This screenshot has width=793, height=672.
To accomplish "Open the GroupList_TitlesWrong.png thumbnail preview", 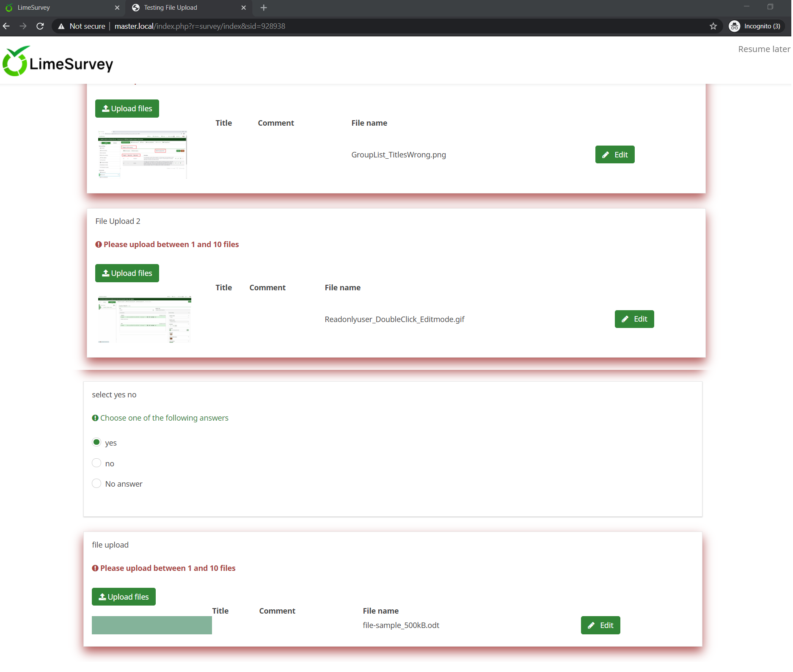I will [x=142, y=154].
